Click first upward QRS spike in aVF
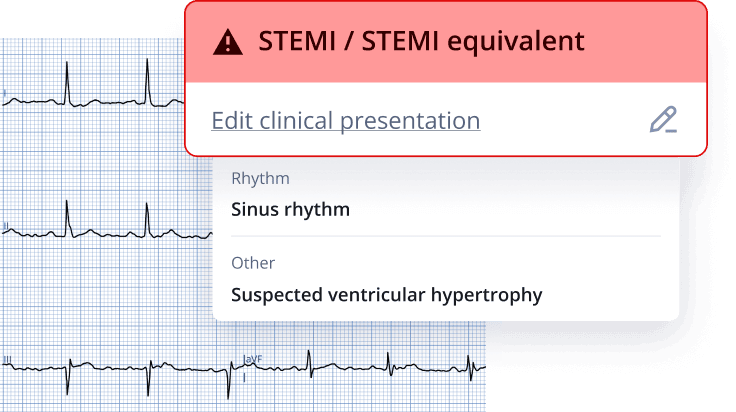736x412 pixels. [309, 363]
